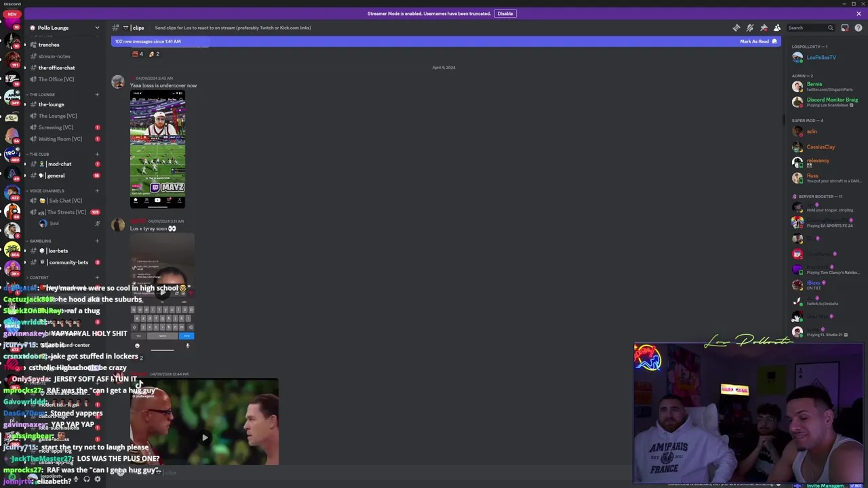The height and width of the screenshot is (488, 868).
Task: Collapse THE CLUB category
Action: coord(39,154)
